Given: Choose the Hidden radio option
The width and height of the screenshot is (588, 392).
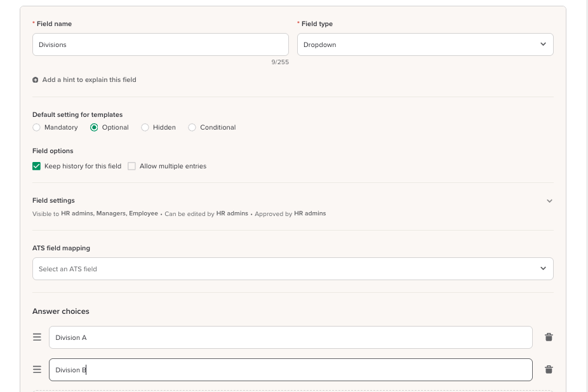Looking at the screenshot, I should [x=145, y=128].
